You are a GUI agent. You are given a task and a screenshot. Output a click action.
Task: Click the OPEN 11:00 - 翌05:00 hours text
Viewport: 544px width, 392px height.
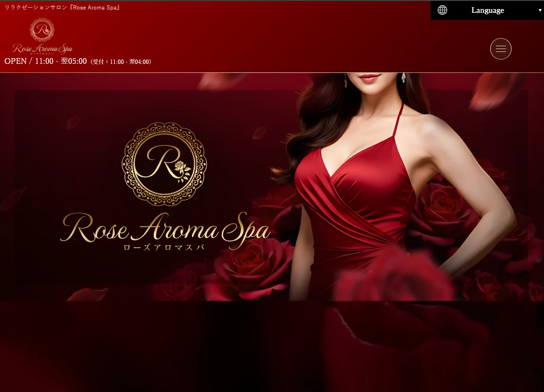[45, 61]
